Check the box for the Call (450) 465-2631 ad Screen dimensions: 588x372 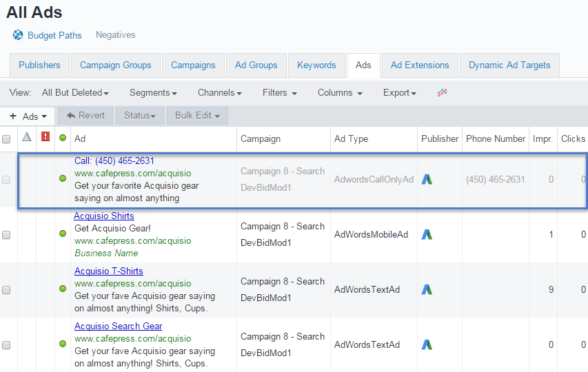click(6, 180)
